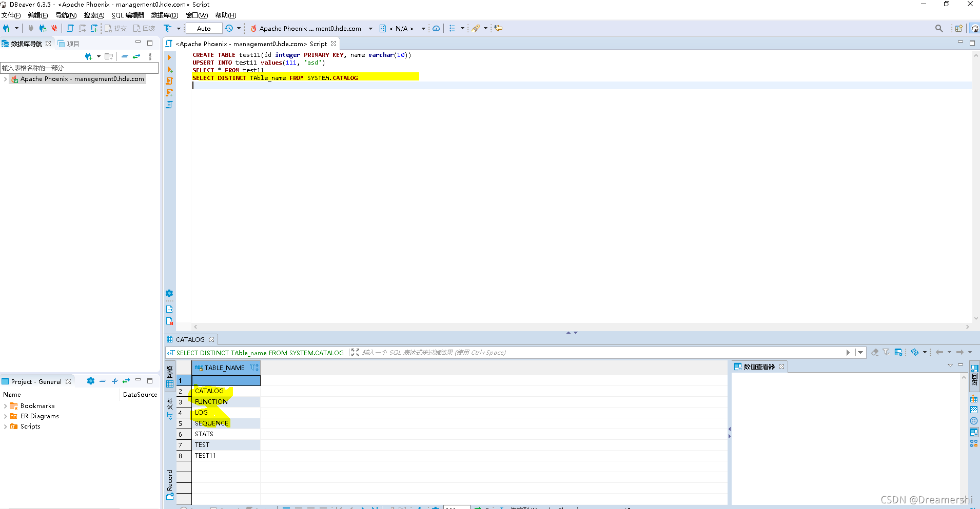
Task: Toggle Record view mode in results
Action: tap(170, 484)
